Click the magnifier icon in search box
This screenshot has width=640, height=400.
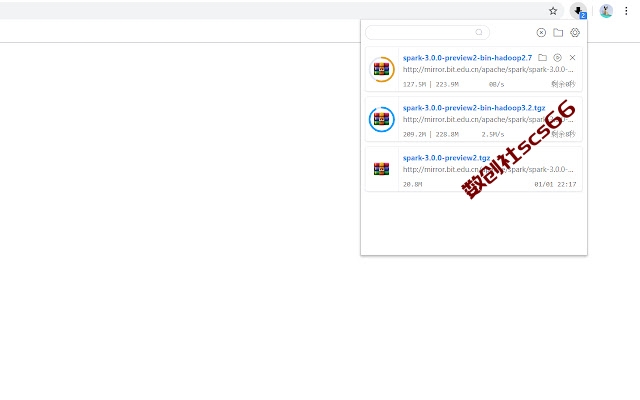point(479,32)
